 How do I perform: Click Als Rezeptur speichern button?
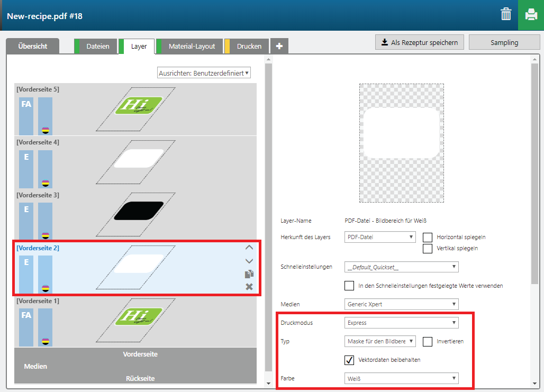click(x=419, y=42)
